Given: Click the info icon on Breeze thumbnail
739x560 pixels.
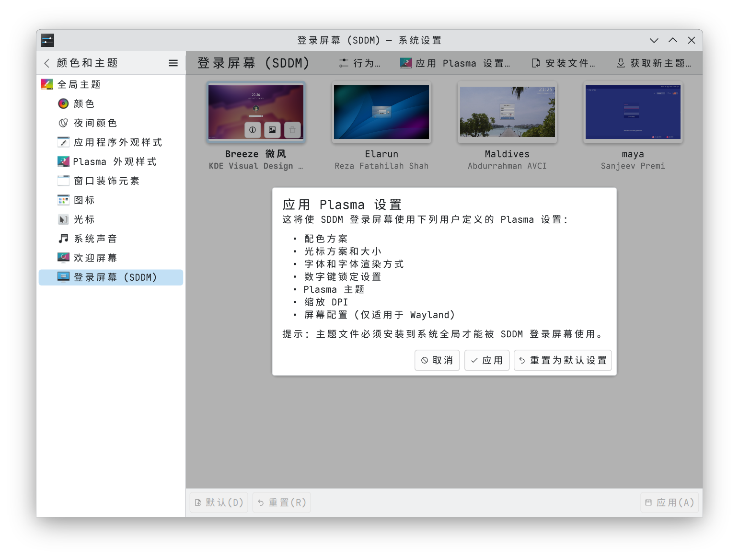Looking at the screenshot, I should tap(253, 130).
